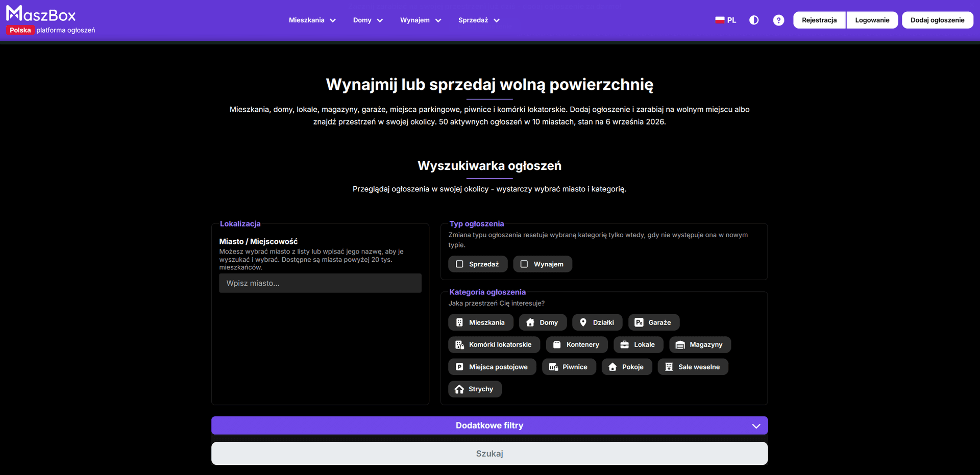Open the help question mark icon
Viewport: 980px width, 475px height.
[778, 20]
